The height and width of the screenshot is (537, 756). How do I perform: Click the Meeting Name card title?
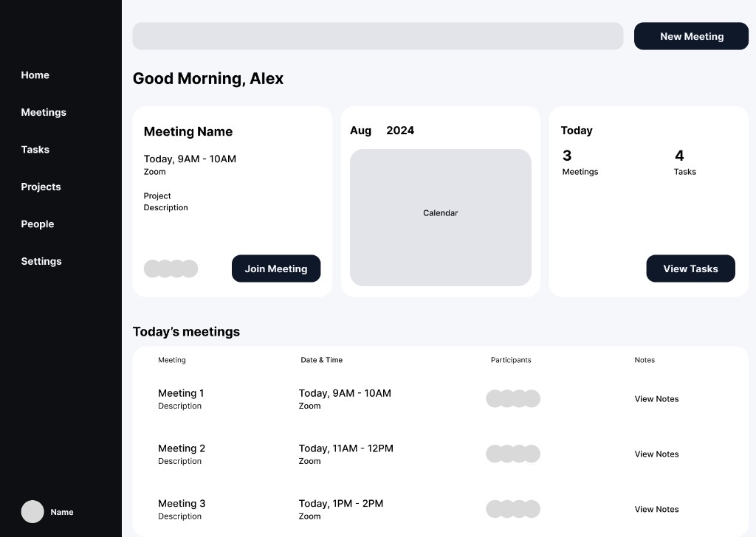coord(188,131)
